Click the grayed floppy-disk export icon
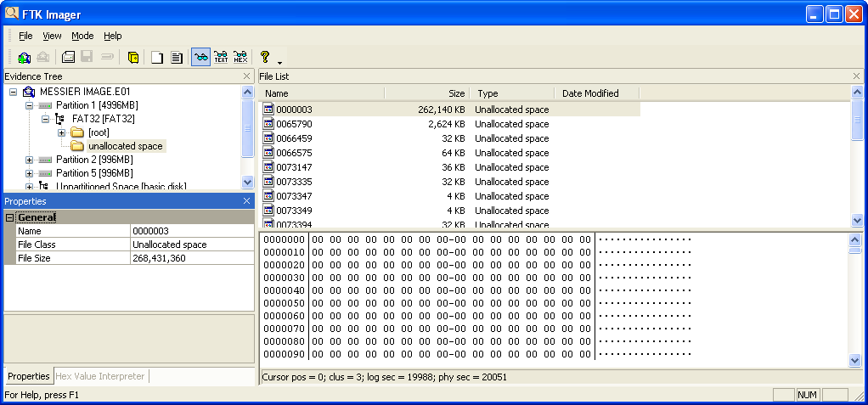Viewport: 868px width, 405px height. tap(87, 57)
